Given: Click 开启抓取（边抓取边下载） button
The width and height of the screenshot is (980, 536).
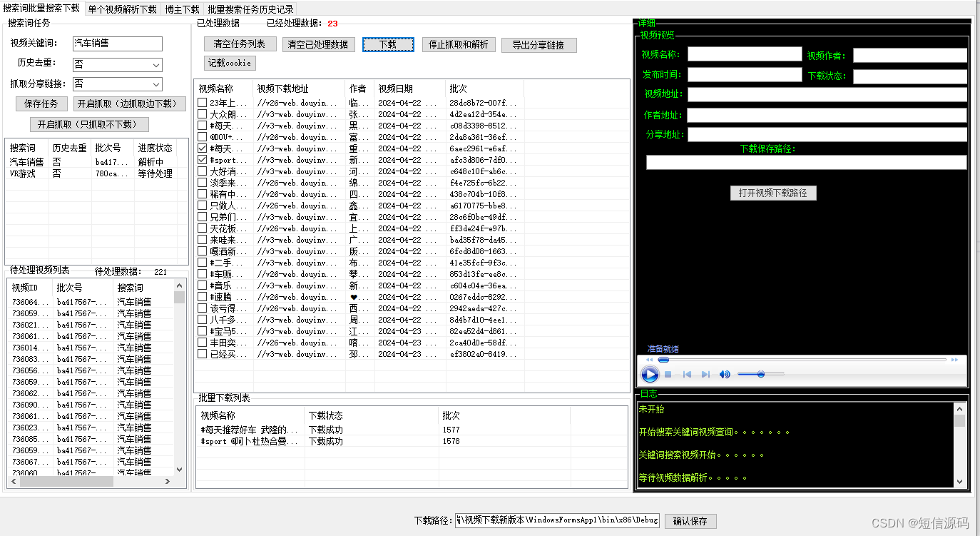Looking at the screenshot, I should click(130, 103).
